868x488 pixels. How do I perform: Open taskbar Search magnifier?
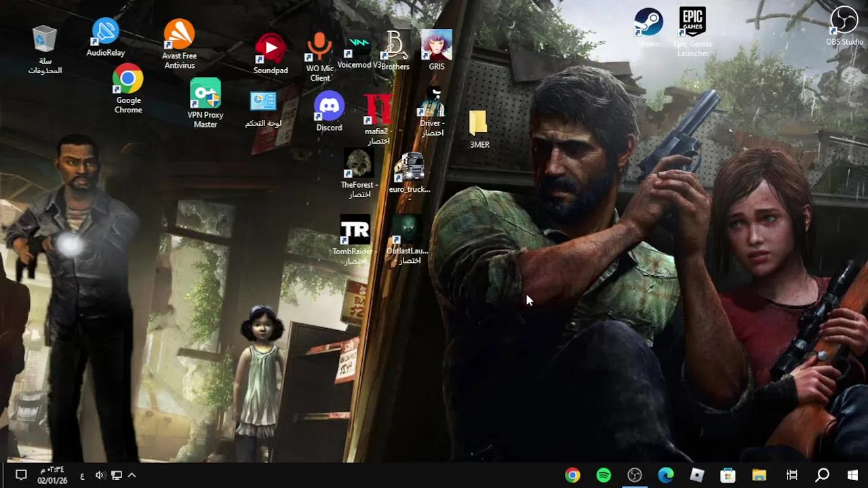tap(822, 475)
